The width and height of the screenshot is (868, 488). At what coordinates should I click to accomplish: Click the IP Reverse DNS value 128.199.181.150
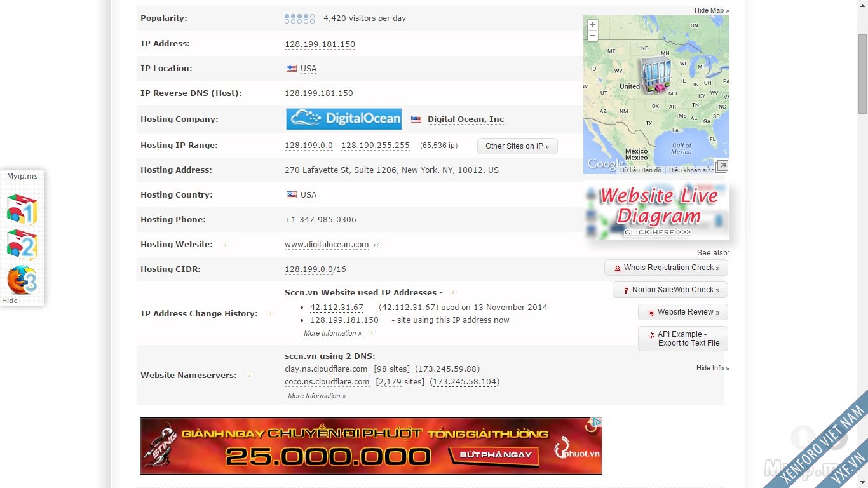pos(319,93)
